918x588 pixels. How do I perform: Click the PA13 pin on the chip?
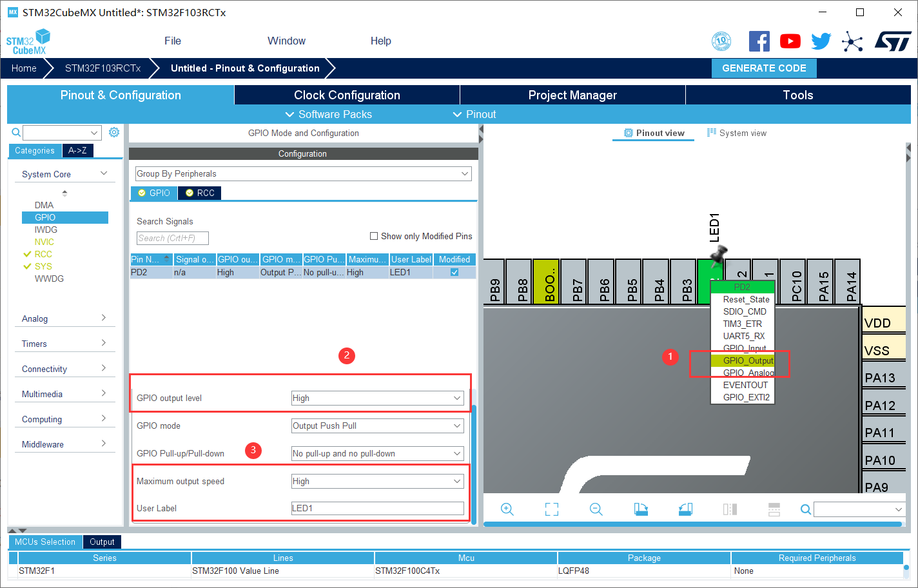884,378
